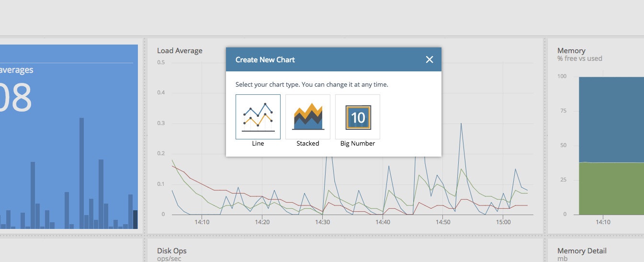Open the Memory chart title
Viewport: 644px width, 262px height.
coord(571,51)
